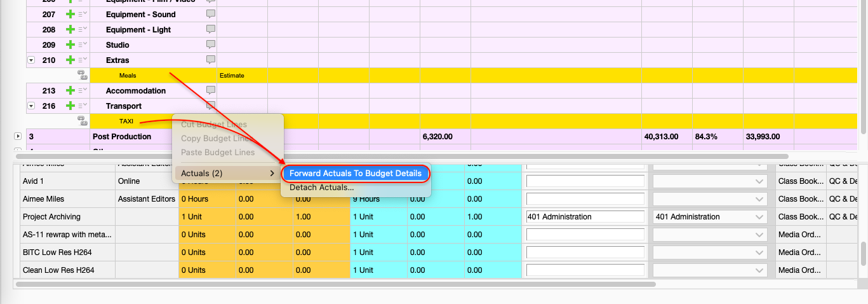Screen dimensions: 868x304
Task: Click the green plus icon on row 208
Action: 70,29
